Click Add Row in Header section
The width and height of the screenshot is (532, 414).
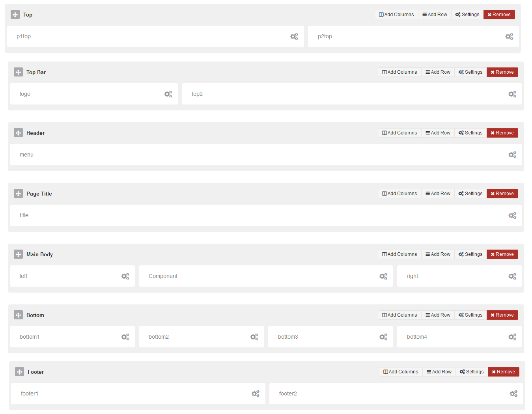point(438,133)
